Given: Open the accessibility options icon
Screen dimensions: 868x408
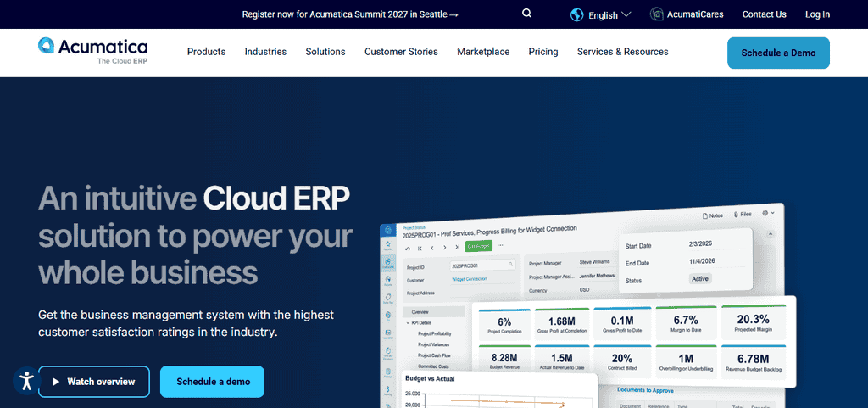Looking at the screenshot, I should coord(26,380).
